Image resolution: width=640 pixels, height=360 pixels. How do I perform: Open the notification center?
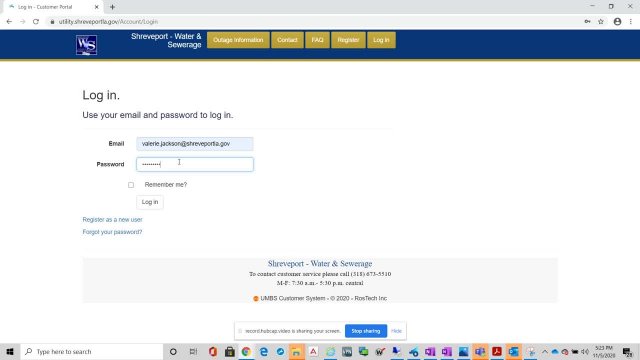[x=627, y=351]
